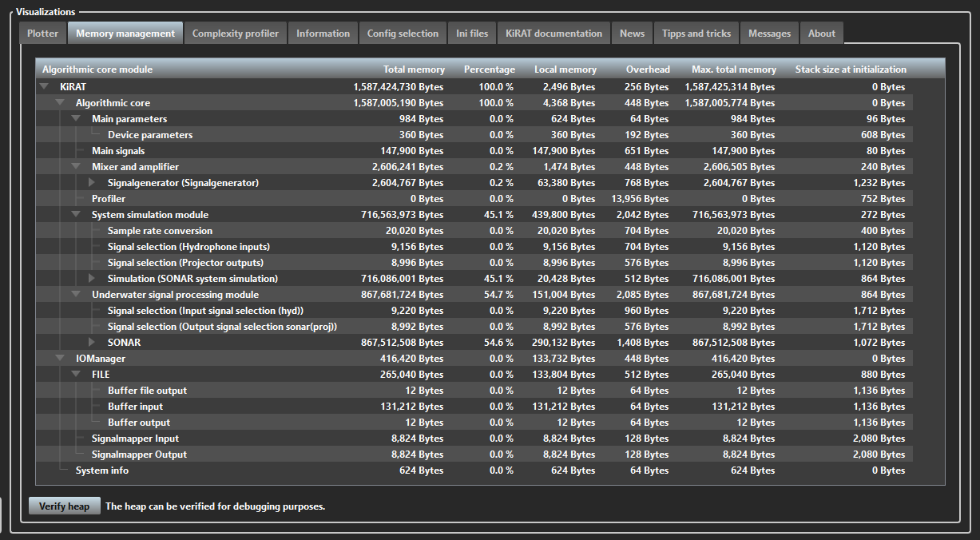Collapse the Algorithmic core node

click(60, 102)
